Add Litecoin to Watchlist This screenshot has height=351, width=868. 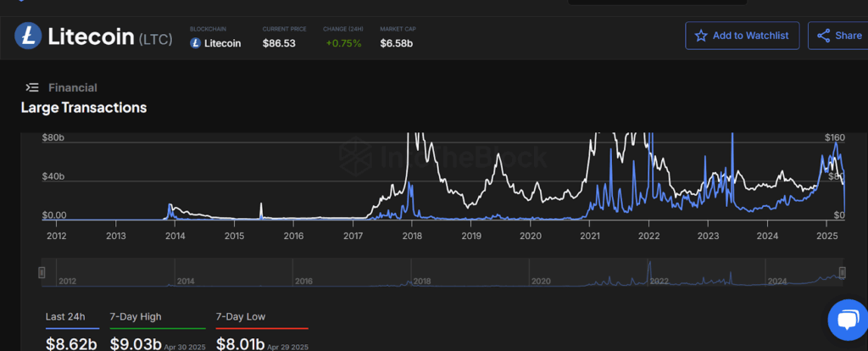pyautogui.click(x=743, y=36)
